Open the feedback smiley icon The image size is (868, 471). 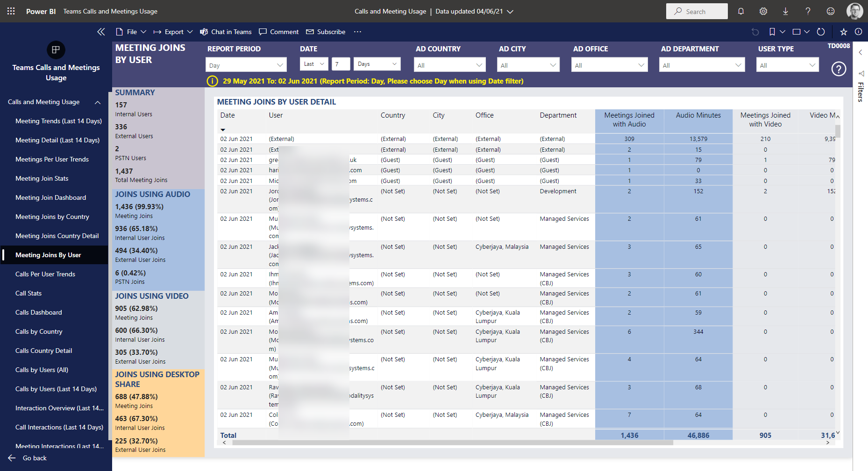pyautogui.click(x=831, y=11)
